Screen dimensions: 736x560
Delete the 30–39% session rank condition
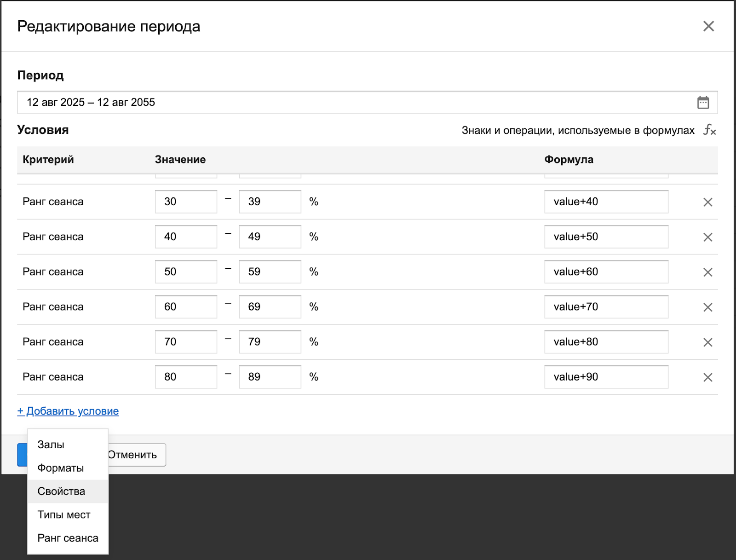[x=707, y=202]
